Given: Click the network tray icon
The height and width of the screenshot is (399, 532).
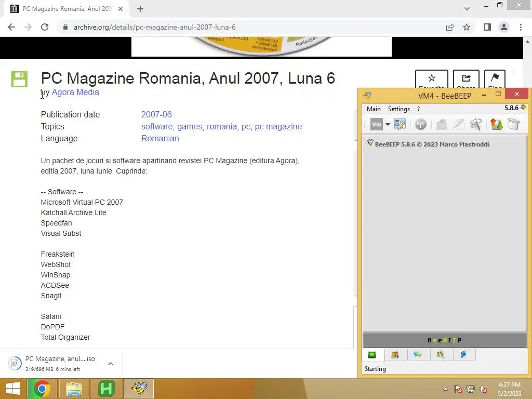Looking at the screenshot, I should [x=471, y=389].
